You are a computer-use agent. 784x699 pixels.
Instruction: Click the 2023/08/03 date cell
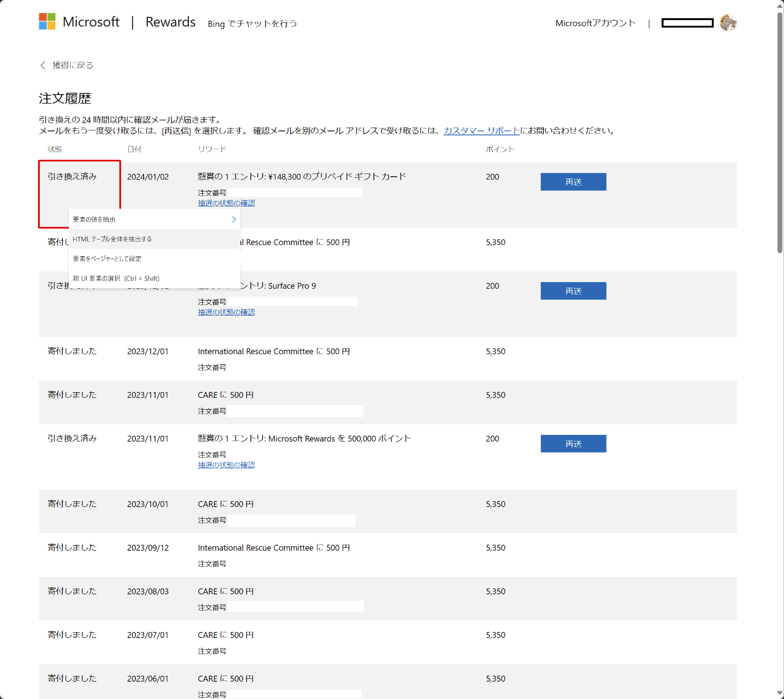click(148, 592)
